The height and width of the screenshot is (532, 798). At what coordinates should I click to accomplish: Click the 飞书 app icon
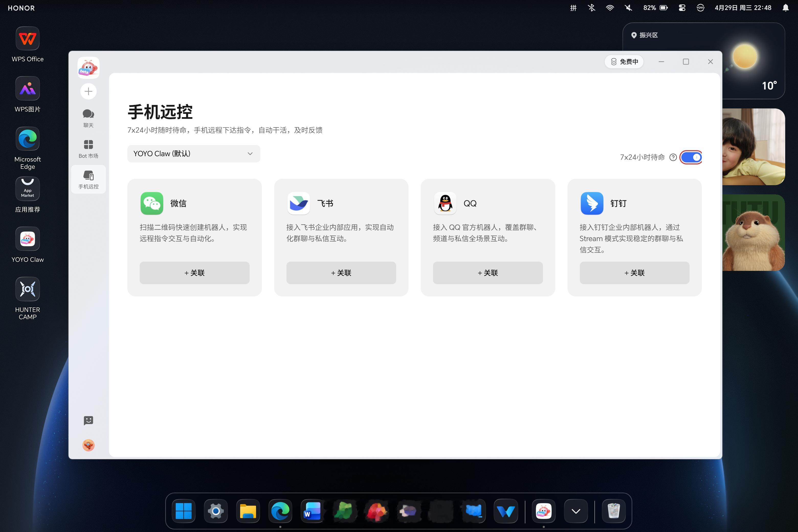point(298,203)
